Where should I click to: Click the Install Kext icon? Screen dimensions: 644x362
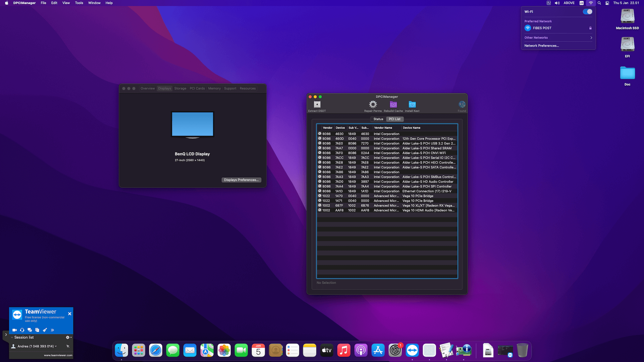point(412,105)
